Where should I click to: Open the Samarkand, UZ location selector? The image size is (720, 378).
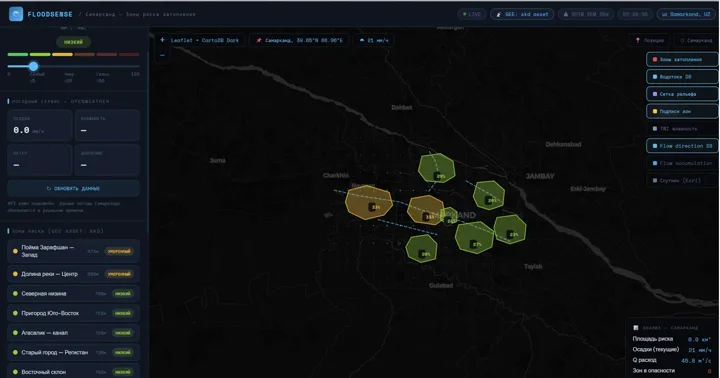coord(686,14)
